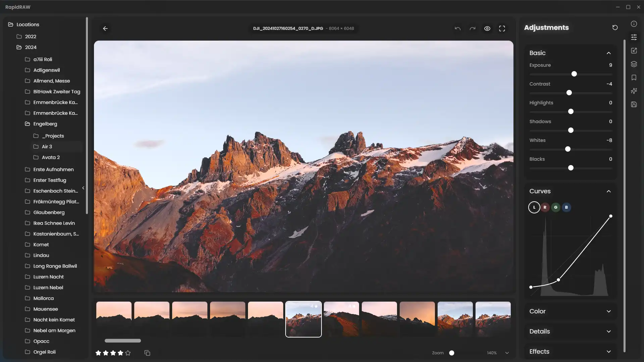Undo the last adjustment

click(457, 29)
